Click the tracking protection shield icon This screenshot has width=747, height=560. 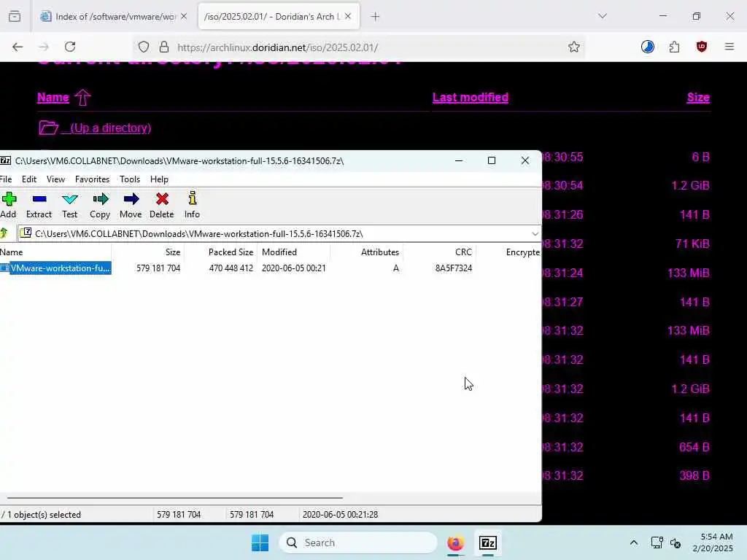click(x=144, y=47)
